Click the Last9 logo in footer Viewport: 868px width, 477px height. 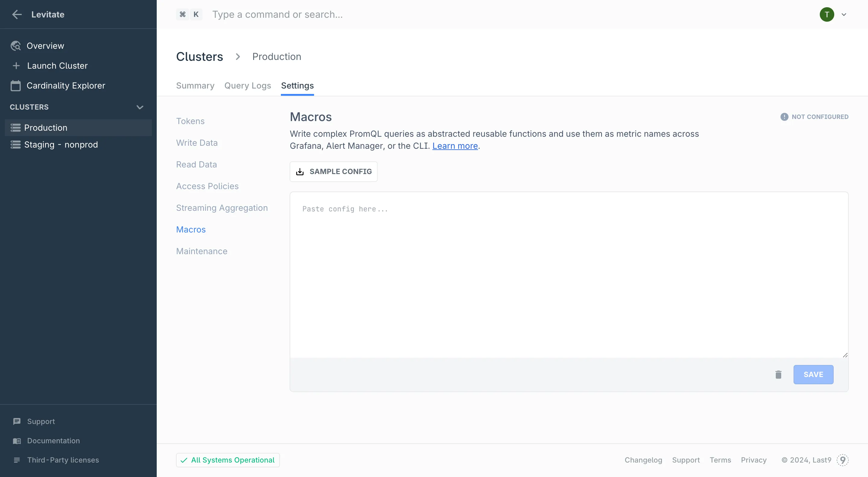842,460
